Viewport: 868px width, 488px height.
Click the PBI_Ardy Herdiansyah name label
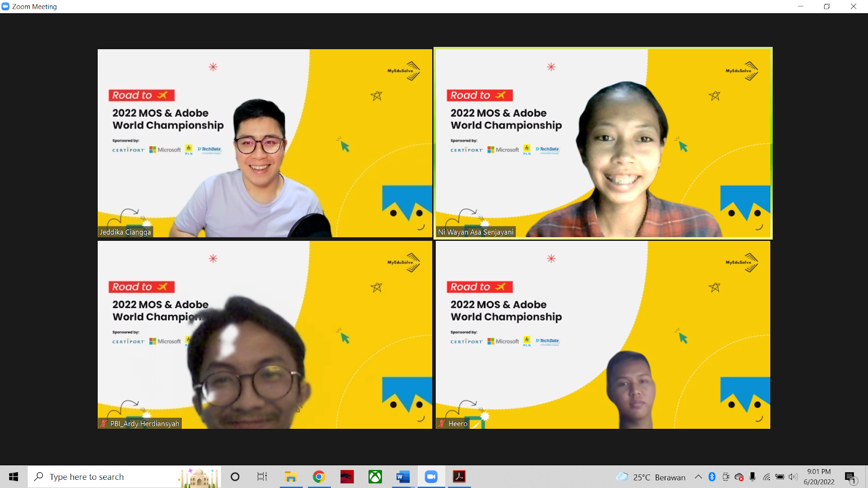[145, 423]
